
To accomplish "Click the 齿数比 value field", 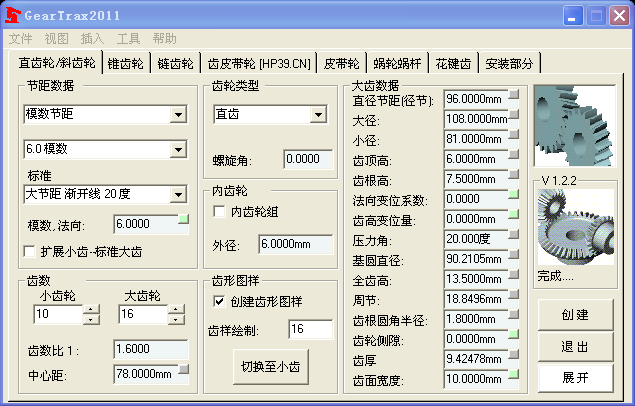I will coord(151,349).
